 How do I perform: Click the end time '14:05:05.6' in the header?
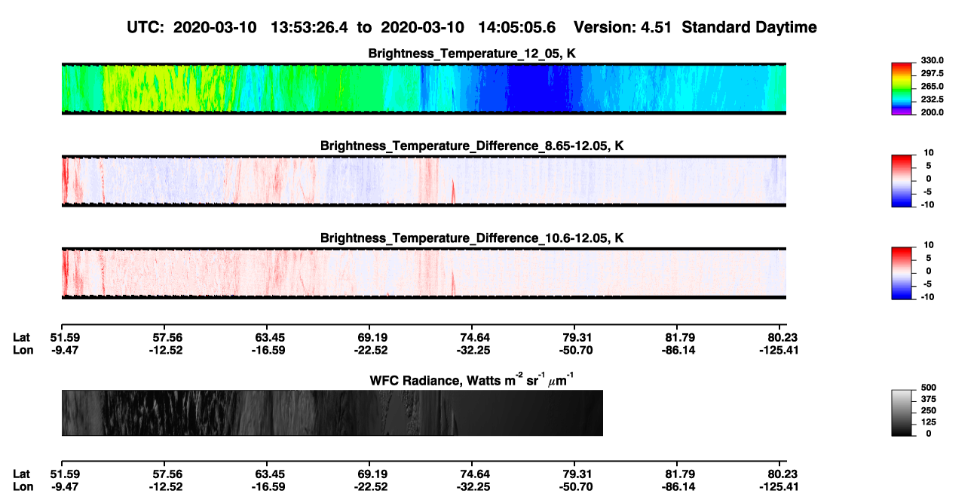(x=519, y=28)
